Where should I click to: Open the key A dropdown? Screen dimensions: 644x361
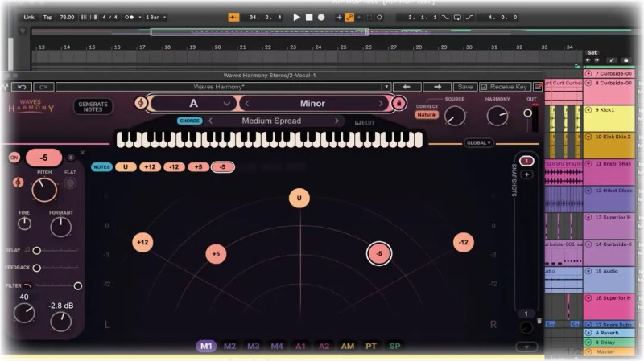pyautogui.click(x=193, y=104)
